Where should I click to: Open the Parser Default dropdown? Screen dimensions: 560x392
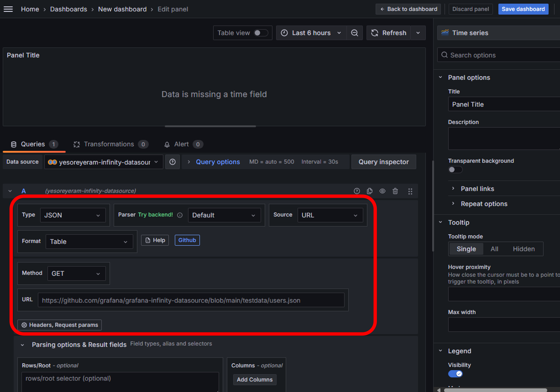tap(224, 215)
